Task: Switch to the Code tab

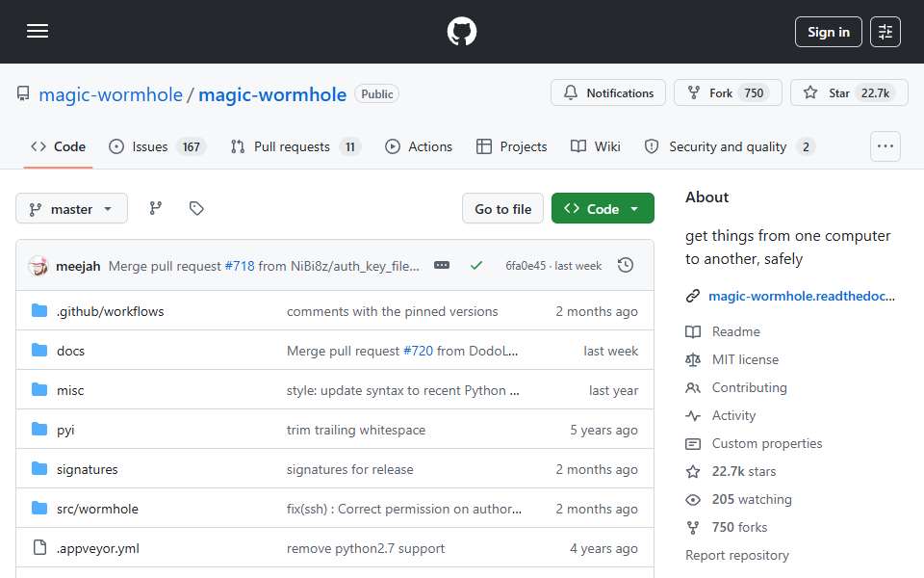Action: [x=59, y=146]
